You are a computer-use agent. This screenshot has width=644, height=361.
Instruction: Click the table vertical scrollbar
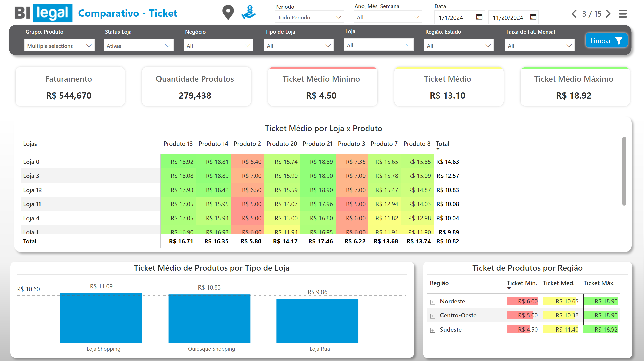[x=624, y=171]
